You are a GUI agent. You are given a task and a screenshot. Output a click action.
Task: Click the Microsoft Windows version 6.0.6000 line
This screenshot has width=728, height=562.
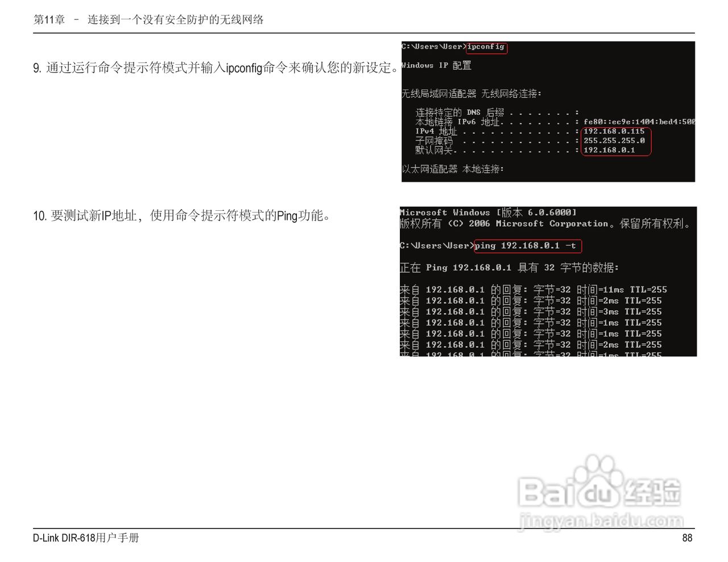487,212
